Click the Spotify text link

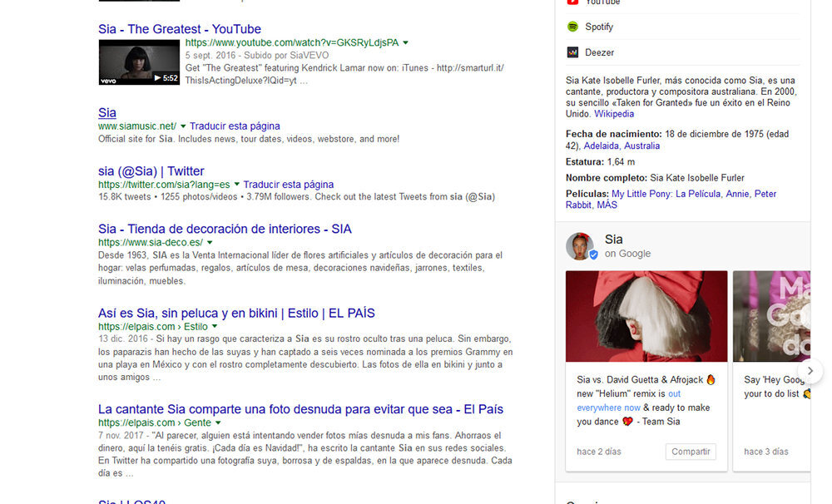599,27
